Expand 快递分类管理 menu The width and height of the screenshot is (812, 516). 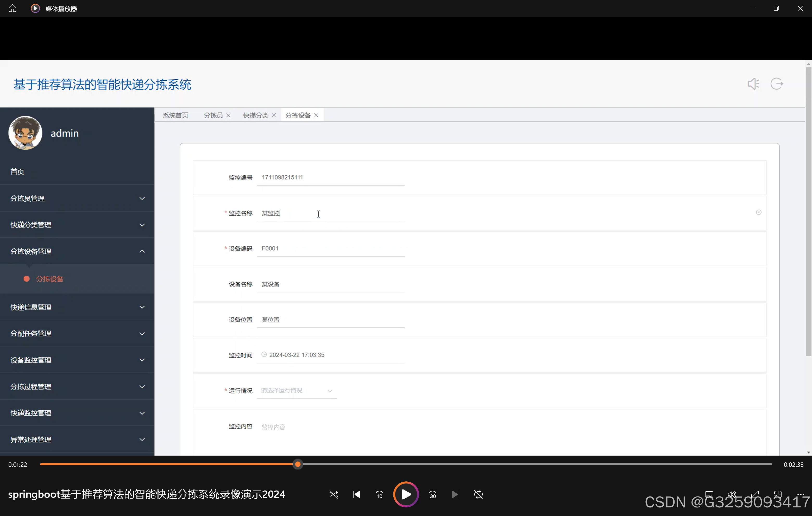(x=77, y=225)
